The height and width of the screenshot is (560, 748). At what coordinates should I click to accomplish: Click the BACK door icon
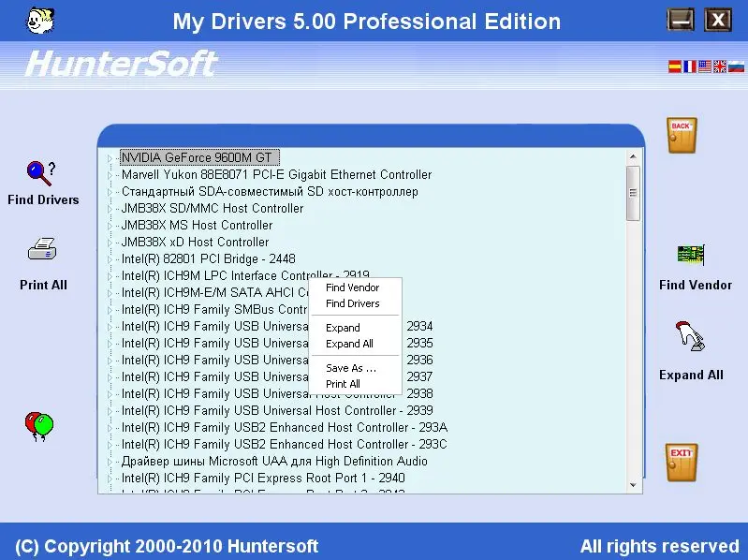(x=682, y=136)
